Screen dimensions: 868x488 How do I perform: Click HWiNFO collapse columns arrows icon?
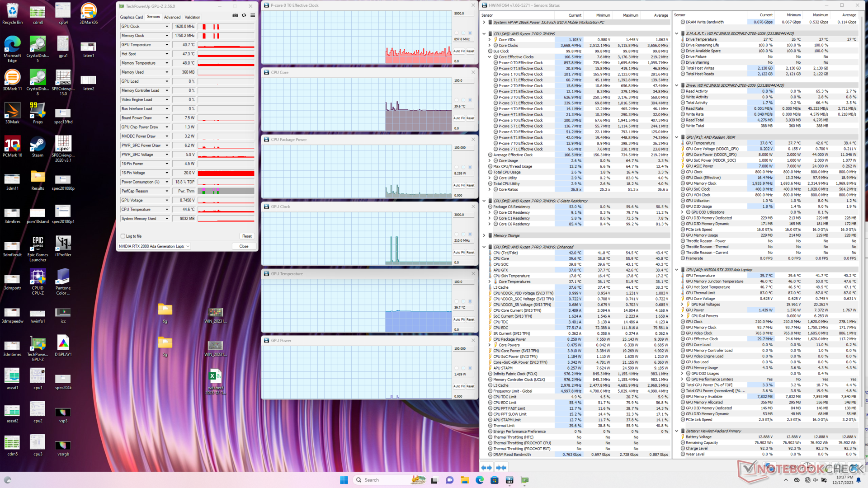coord(501,468)
